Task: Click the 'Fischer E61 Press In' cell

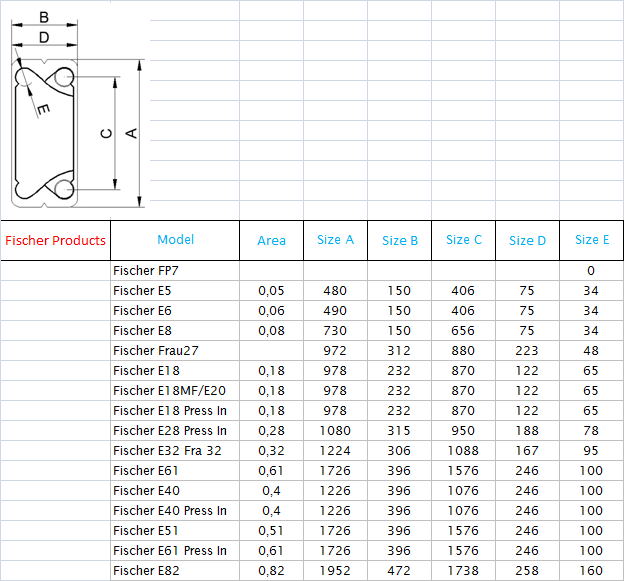Action: click(x=175, y=550)
